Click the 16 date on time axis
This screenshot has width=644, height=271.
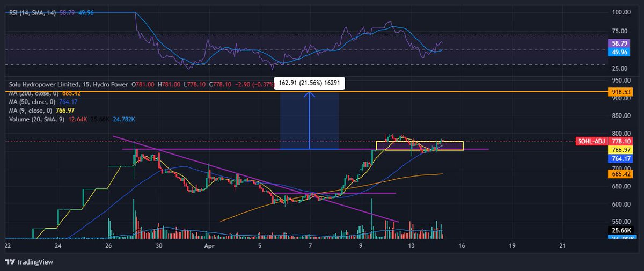[x=462, y=245]
